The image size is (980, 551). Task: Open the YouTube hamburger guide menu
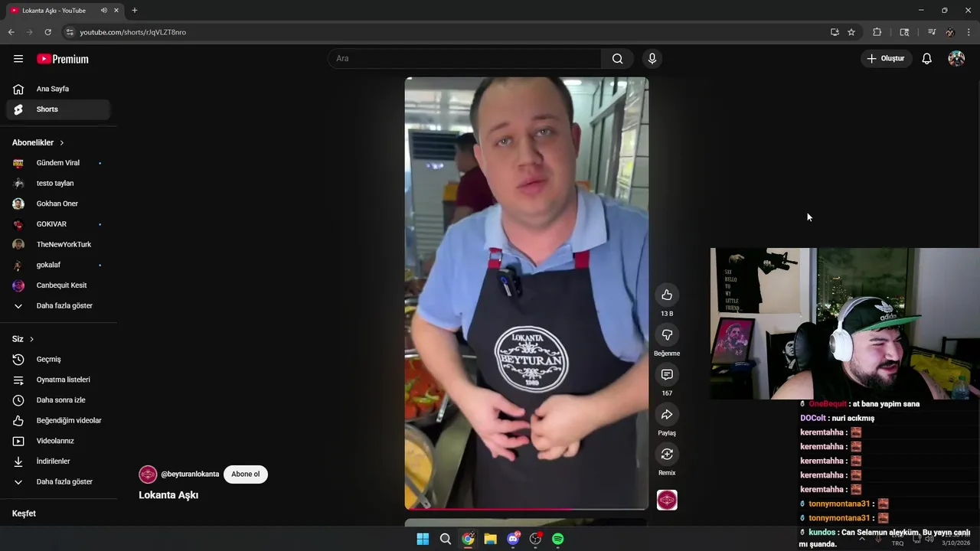pyautogui.click(x=18, y=59)
